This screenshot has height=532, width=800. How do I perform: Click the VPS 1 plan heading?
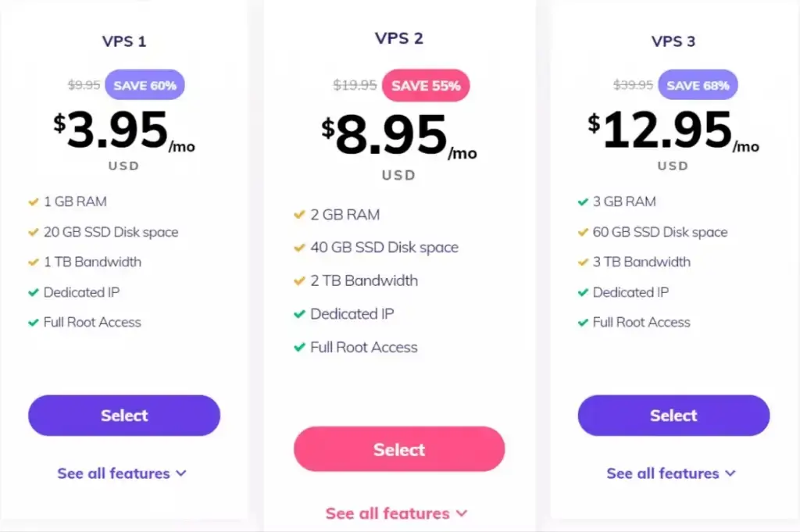coord(124,41)
